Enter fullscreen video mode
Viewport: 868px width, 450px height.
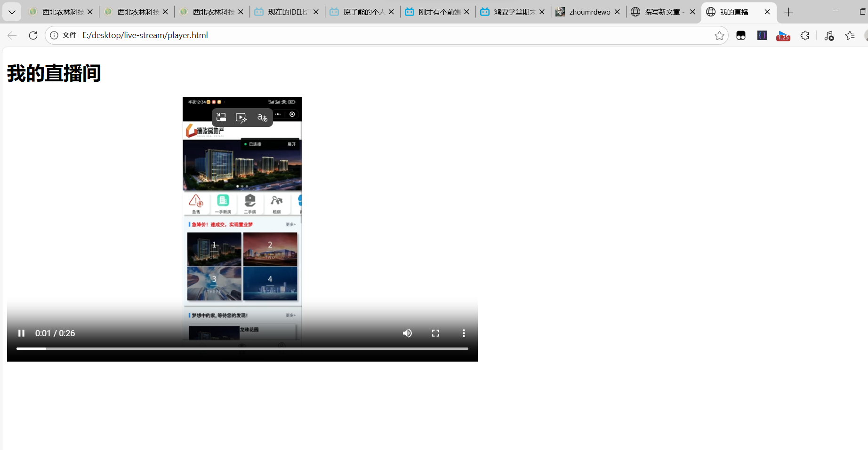[x=435, y=333]
